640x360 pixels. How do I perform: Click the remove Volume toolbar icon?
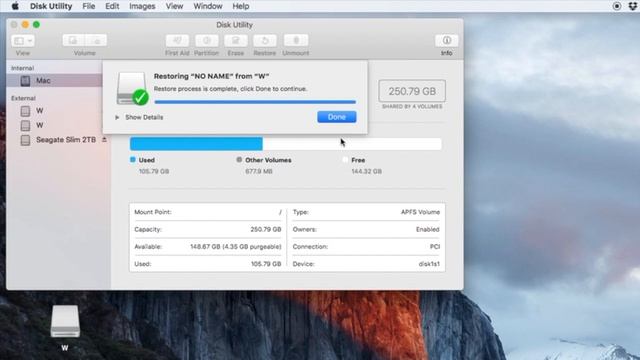pos(96,40)
